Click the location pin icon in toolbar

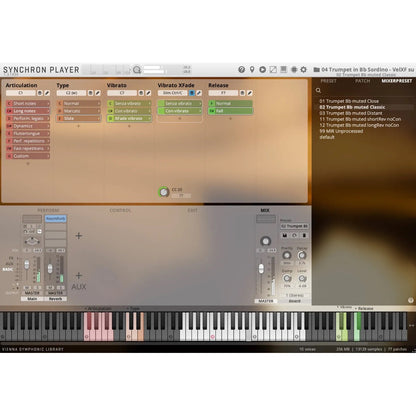pyautogui.click(x=252, y=69)
